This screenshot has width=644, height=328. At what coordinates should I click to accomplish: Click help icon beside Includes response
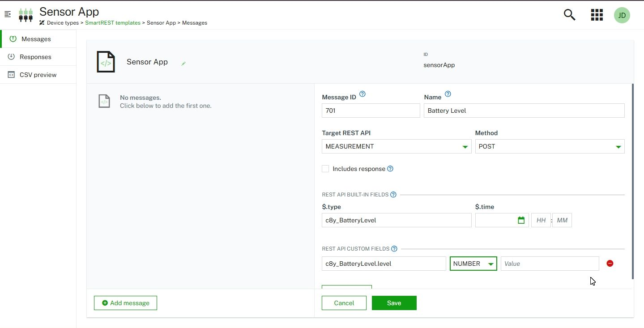[x=390, y=169]
